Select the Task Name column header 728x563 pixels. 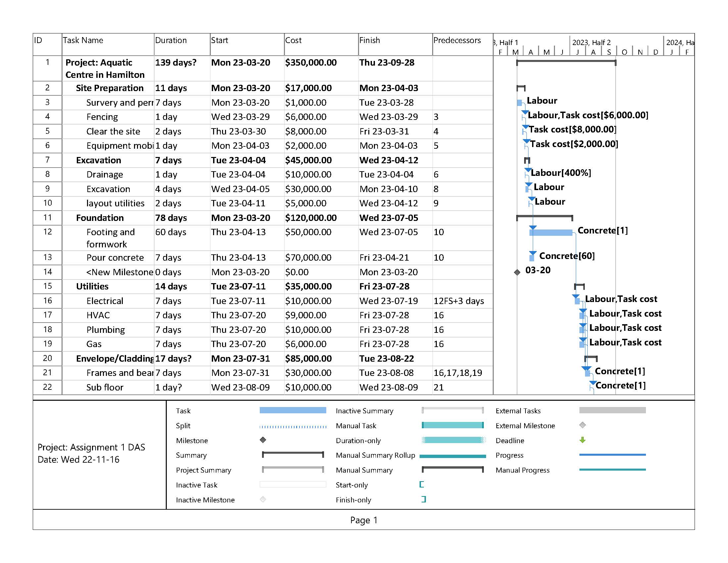(x=83, y=40)
